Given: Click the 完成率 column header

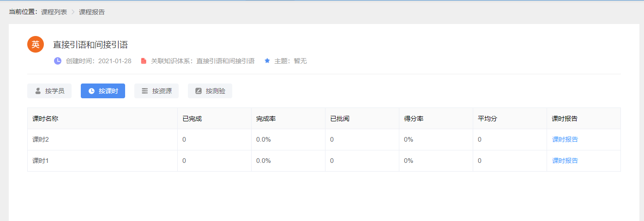Looking at the screenshot, I should (266, 119).
